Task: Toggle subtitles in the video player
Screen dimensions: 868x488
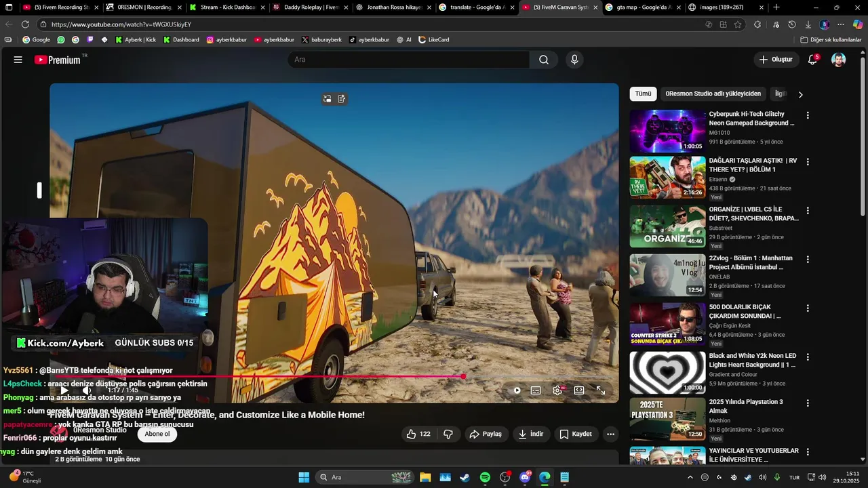Action: [536, 390]
